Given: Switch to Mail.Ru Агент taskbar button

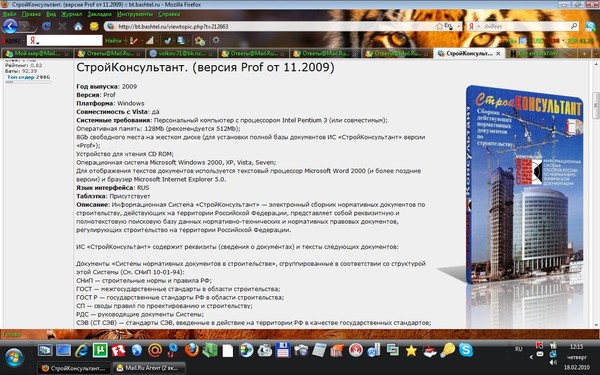Looking at the screenshot, I should [150, 368].
